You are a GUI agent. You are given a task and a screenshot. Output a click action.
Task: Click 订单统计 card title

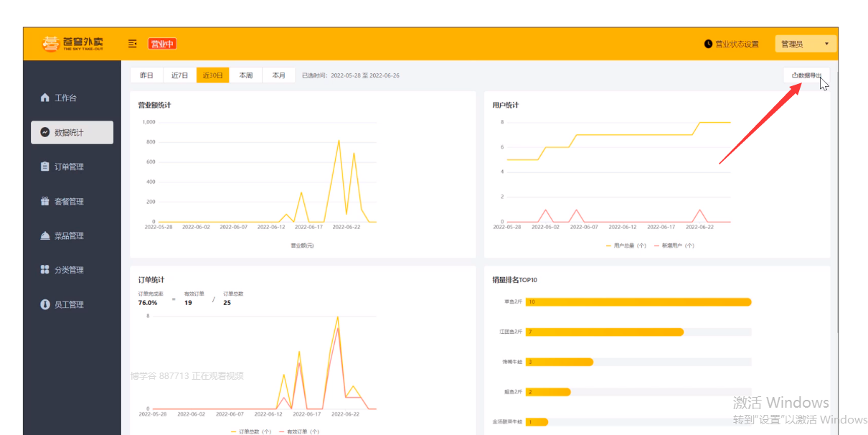pos(151,279)
